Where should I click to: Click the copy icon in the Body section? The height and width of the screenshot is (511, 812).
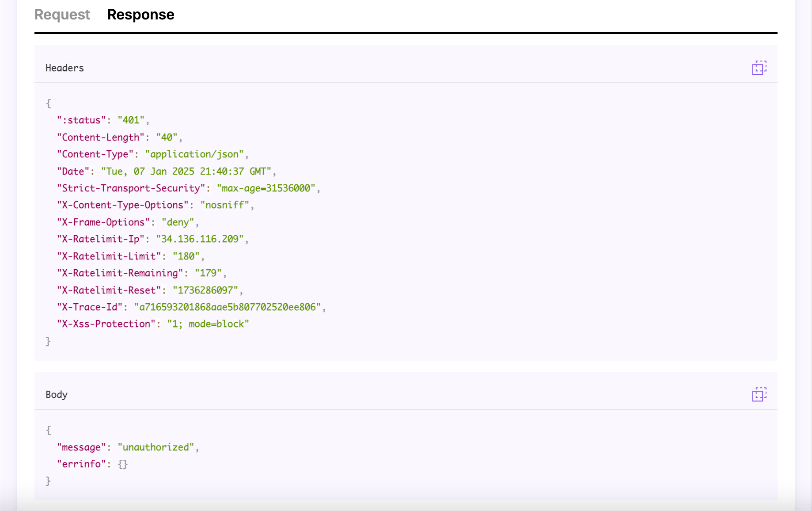759,394
